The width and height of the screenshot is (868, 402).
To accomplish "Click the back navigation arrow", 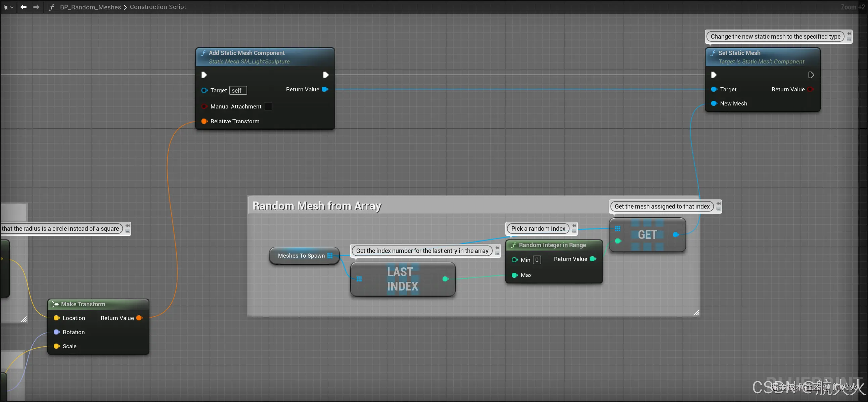I will (x=23, y=7).
